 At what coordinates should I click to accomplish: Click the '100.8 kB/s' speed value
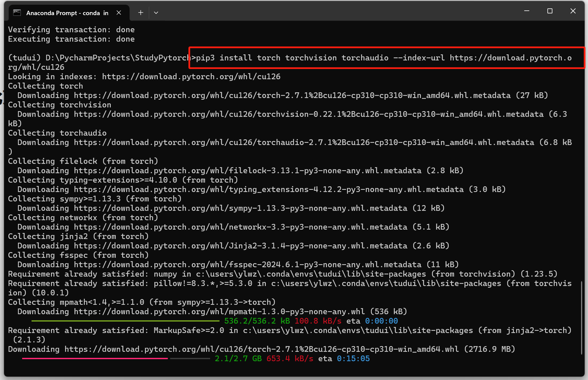pyautogui.click(x=318, y=321)
